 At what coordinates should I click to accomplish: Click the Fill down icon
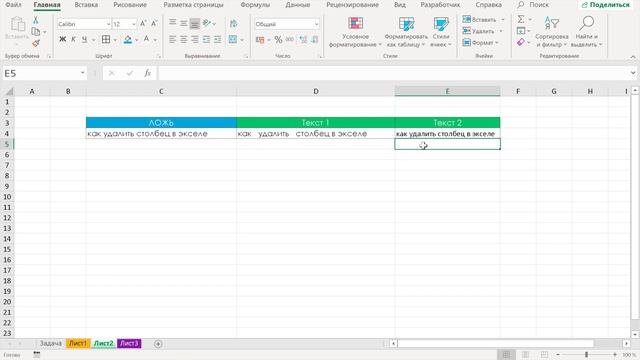coord(521,31)
